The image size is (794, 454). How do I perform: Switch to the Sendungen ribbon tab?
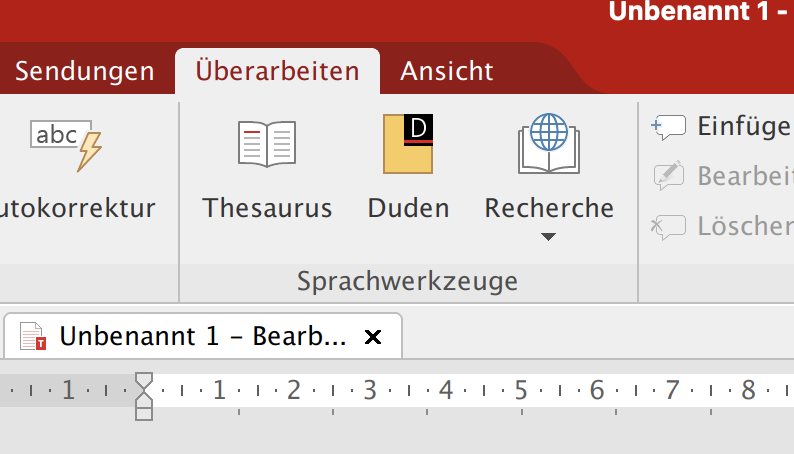coord(85,71)
